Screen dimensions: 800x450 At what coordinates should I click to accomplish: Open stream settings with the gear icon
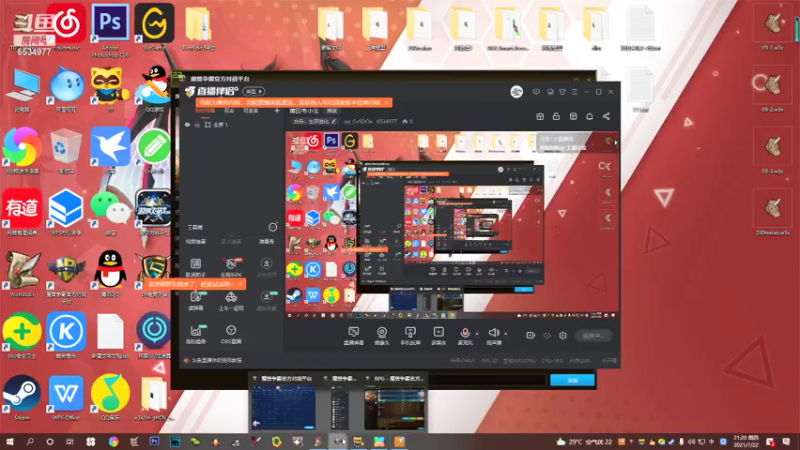point(563,336)
